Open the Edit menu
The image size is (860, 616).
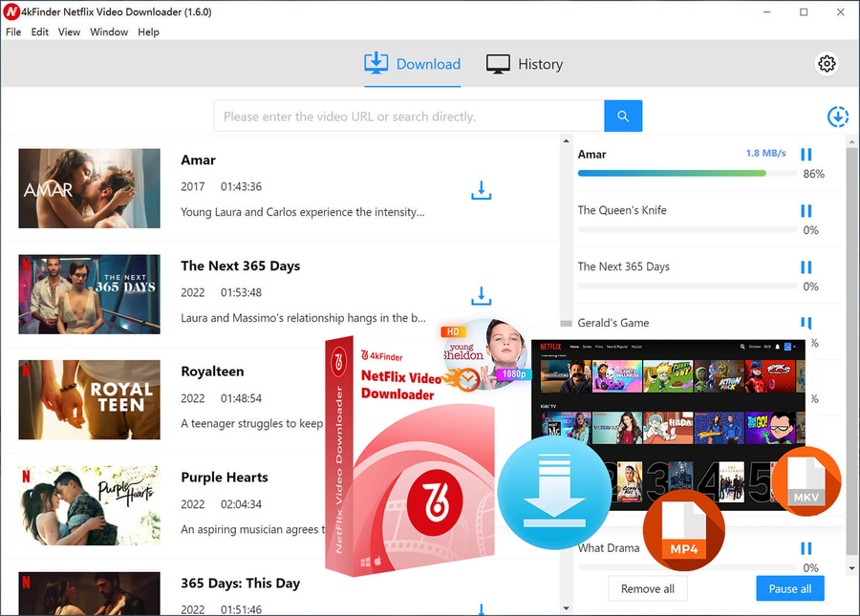(40, 32)
